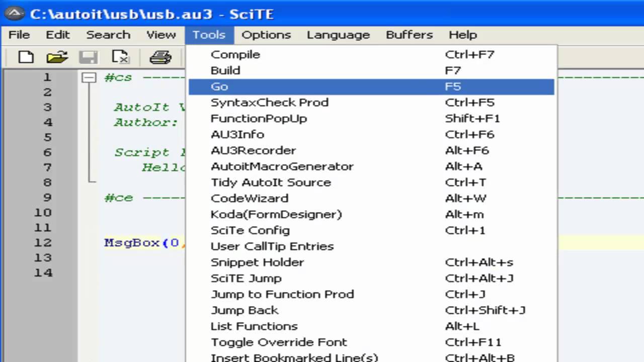Image resolution: width=644 pixels, height=362 pixels.
Task: Click the SciTE title bar app icon
Action: pyautogui.click(x=14, y=14)
